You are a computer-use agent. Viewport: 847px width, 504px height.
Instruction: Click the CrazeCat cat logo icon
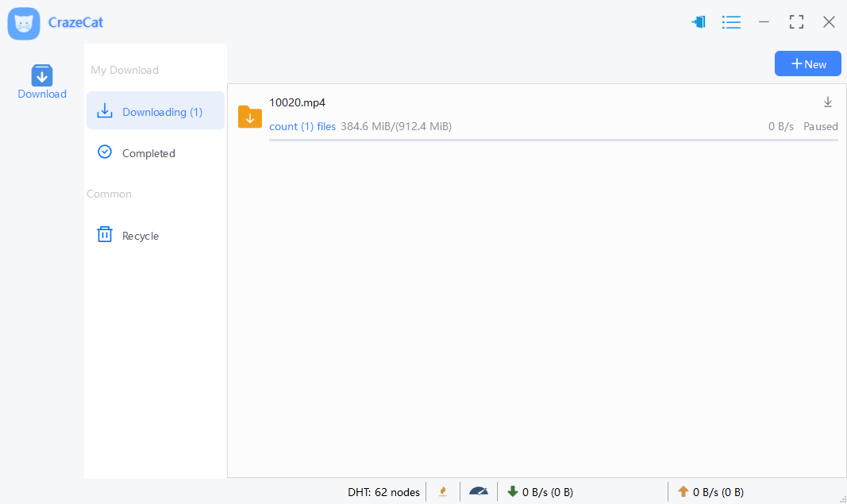pos(24,23)
